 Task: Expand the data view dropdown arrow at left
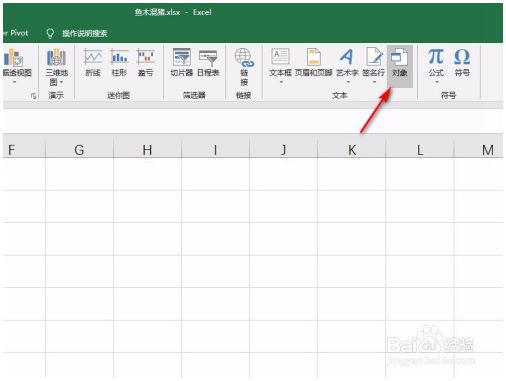point(15,82)
